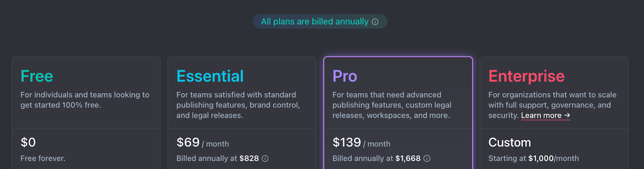Viewport: 644px width, 169px height.
Task: Click the Pro plan description text
Action: click(x=392, y=105)
